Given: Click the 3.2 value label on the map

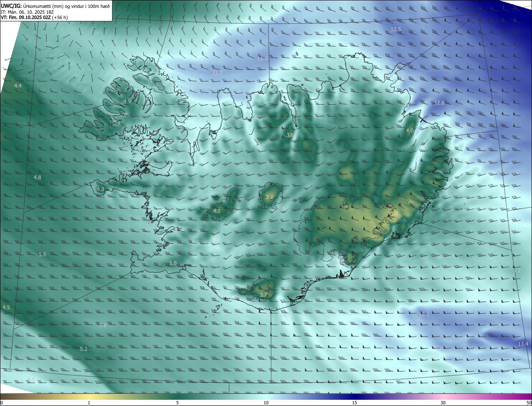Looking at the screenshot, I should 269,197.
